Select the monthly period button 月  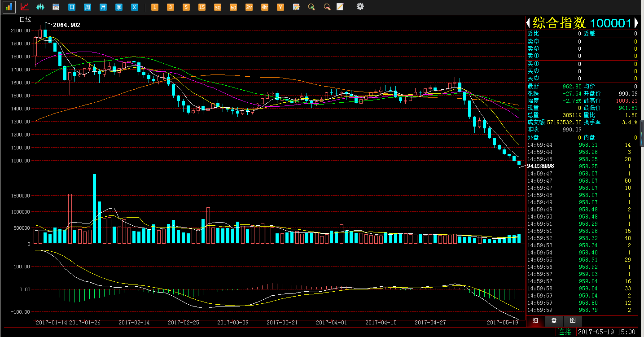coord(103,7)
